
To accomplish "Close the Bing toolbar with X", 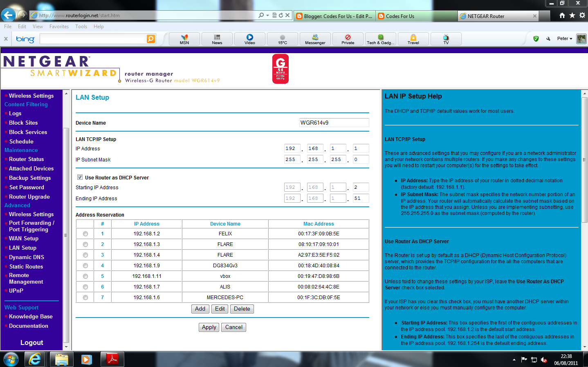I will pos(6,39).
